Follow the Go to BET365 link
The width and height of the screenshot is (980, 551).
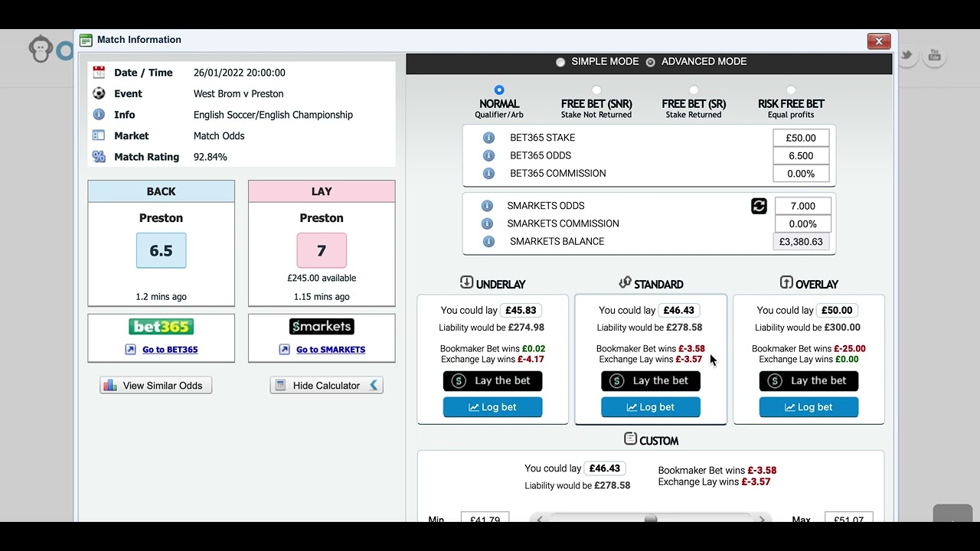tap(170, 350)
